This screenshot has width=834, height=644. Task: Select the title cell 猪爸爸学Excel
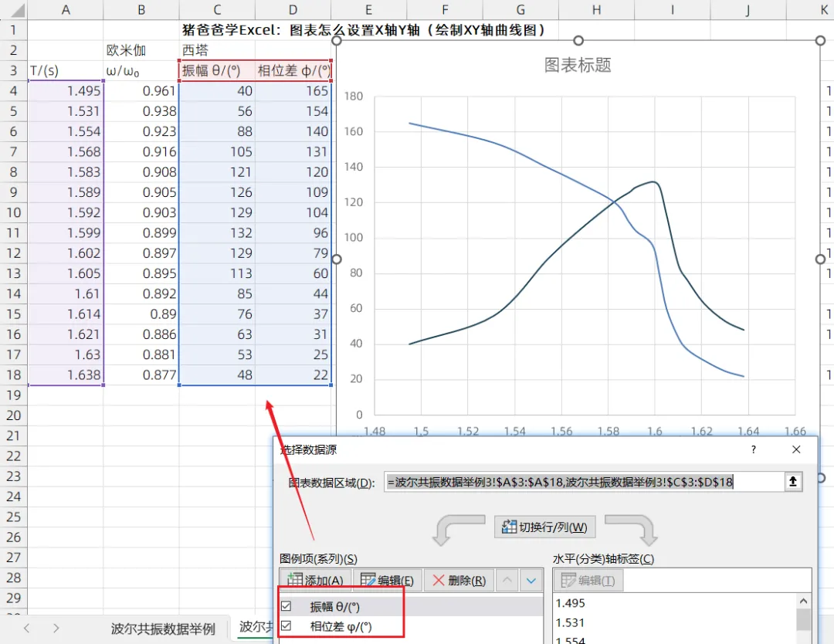364,30
